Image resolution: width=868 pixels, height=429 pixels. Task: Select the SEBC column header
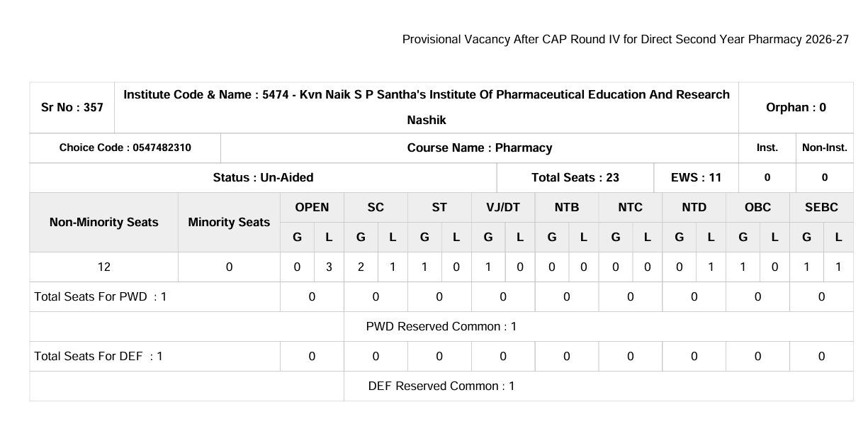tap(822, 207)
